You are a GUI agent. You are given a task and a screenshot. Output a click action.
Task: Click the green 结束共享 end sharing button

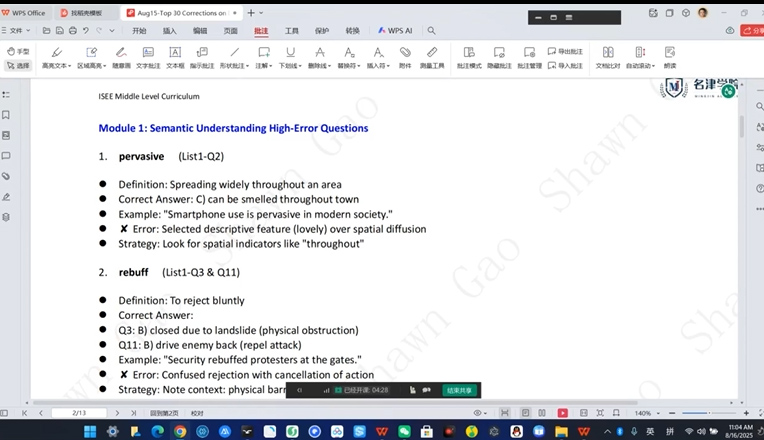(460, 390)
